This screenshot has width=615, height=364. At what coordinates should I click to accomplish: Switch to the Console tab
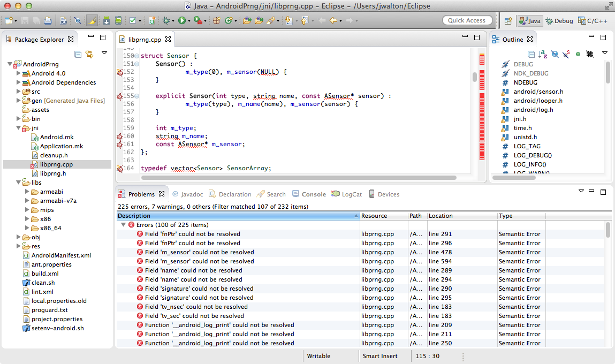point(313,194)
